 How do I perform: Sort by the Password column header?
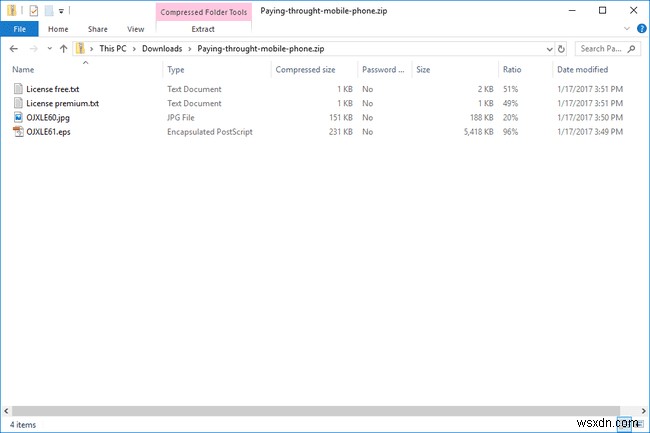click(383, 70)
